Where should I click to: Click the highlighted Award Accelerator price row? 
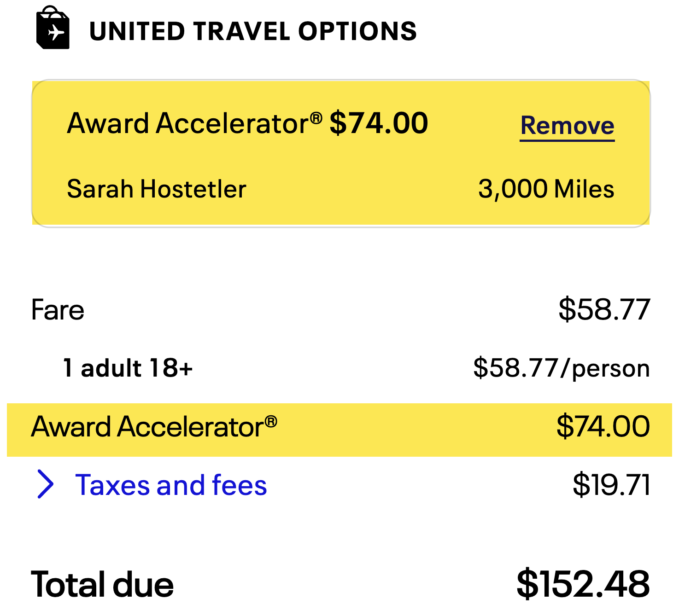[339, 429]
